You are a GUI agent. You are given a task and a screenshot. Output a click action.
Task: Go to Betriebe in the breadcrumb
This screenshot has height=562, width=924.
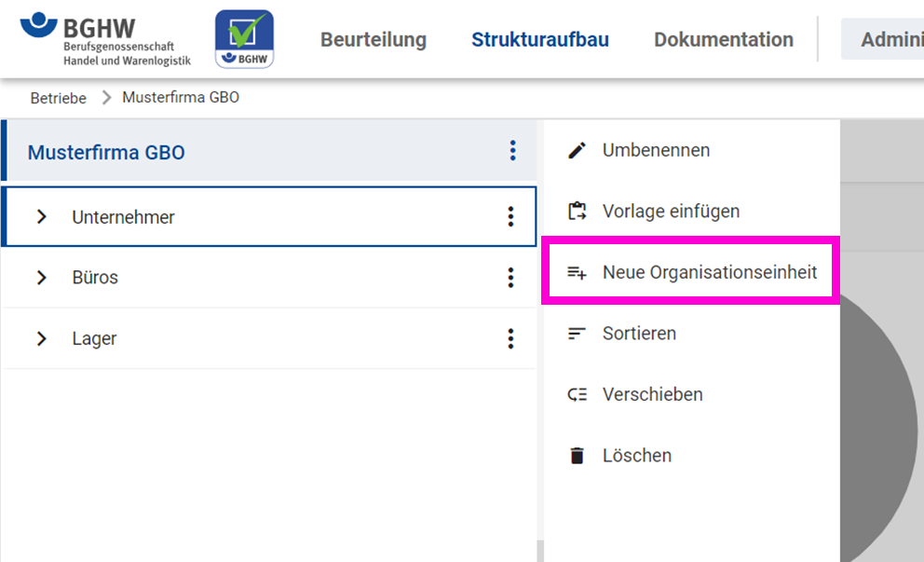(58, 98)
